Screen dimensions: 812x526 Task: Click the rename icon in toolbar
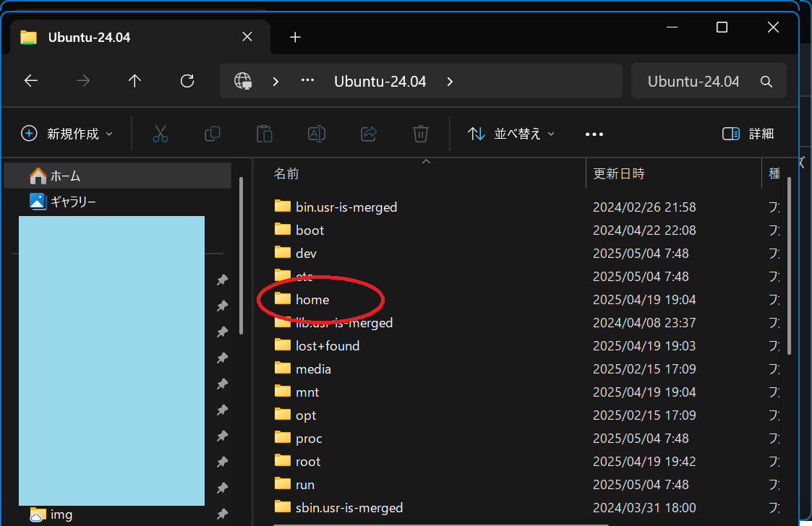(317, 134)
